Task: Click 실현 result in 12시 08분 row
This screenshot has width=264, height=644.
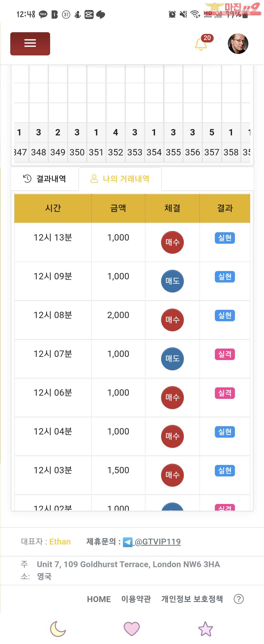Action: [x=225, y=315]
